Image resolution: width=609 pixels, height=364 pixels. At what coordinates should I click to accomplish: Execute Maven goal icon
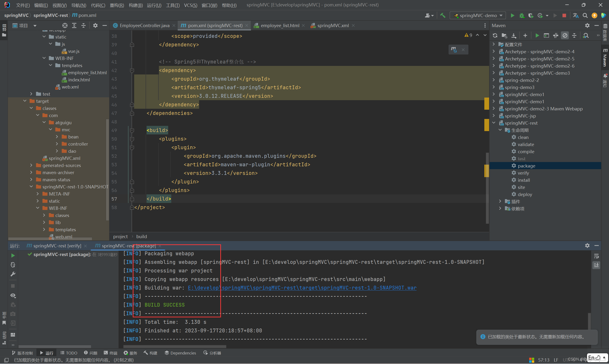(x=546, y=35)
